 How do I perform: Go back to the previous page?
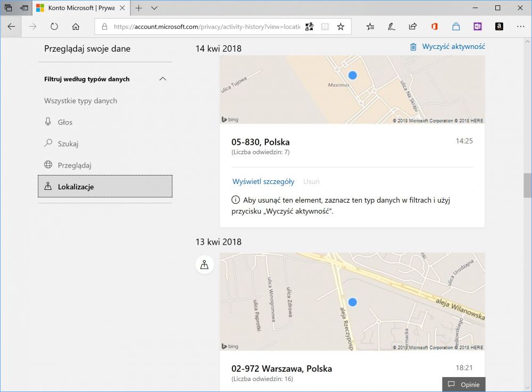point(11,27)
